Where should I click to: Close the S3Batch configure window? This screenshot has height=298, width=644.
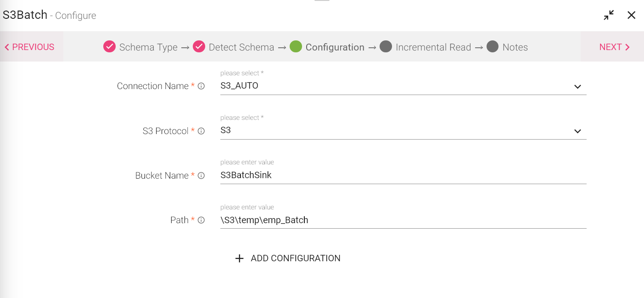pos(632,15)
